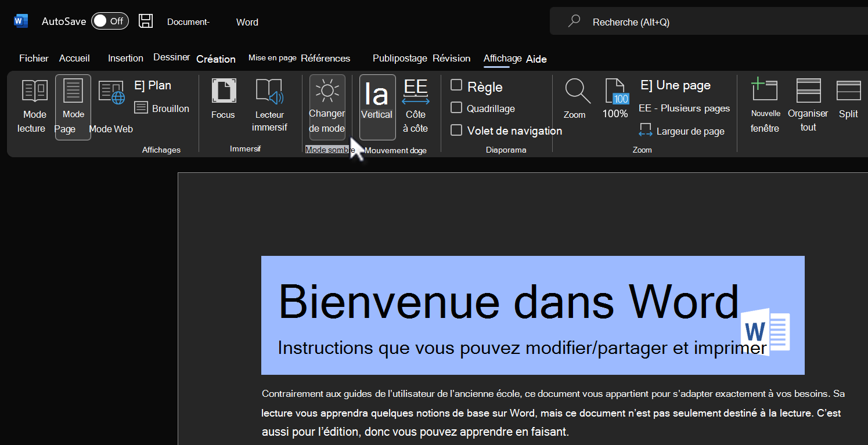
Task: Click the Bienvenue dans Word heading
Action: 508,302
